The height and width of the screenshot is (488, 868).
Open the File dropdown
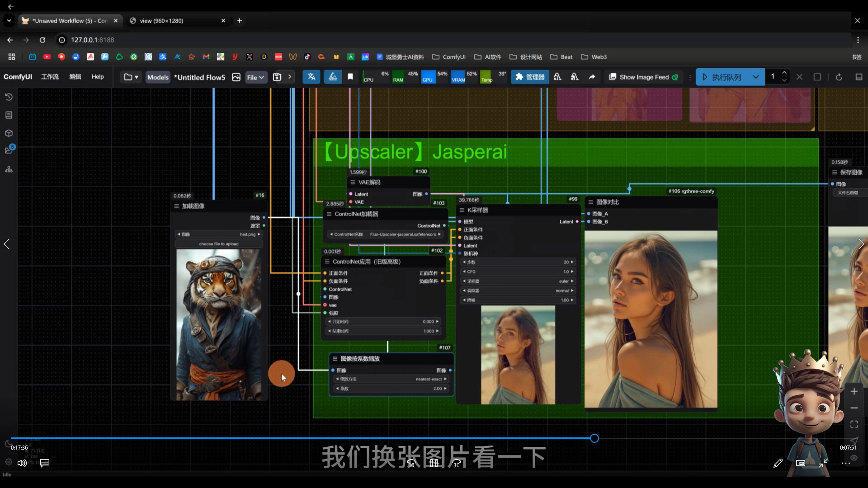coord(255,77)
